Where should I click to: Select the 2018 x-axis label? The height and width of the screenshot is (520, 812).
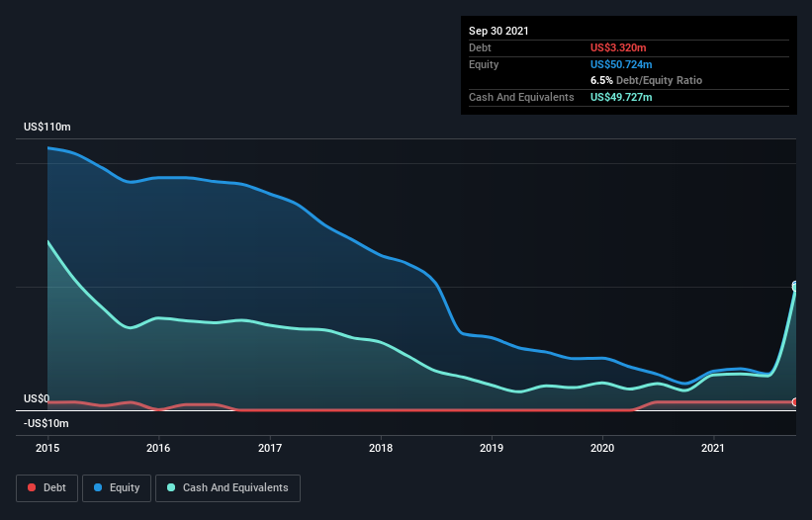[x=381, y=448]
